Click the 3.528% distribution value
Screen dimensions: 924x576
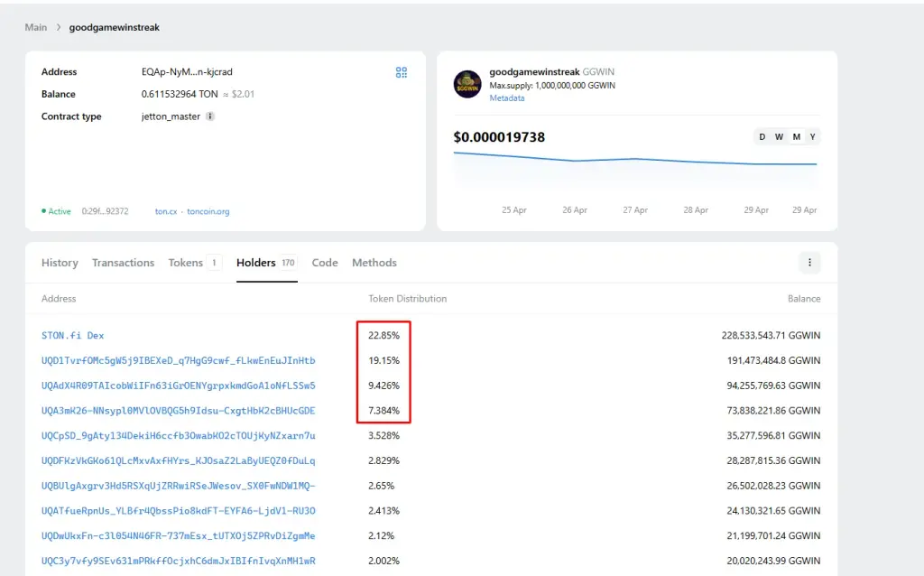tap(383, 435)
